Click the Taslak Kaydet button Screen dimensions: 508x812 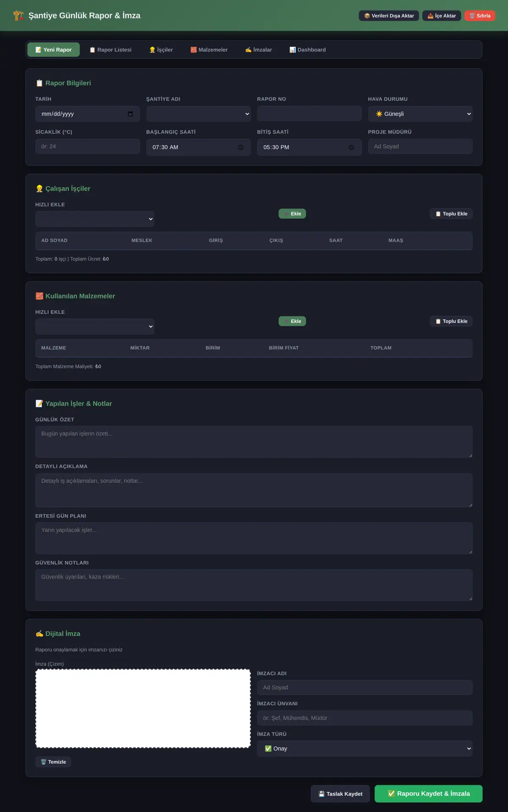click(340, 794)
